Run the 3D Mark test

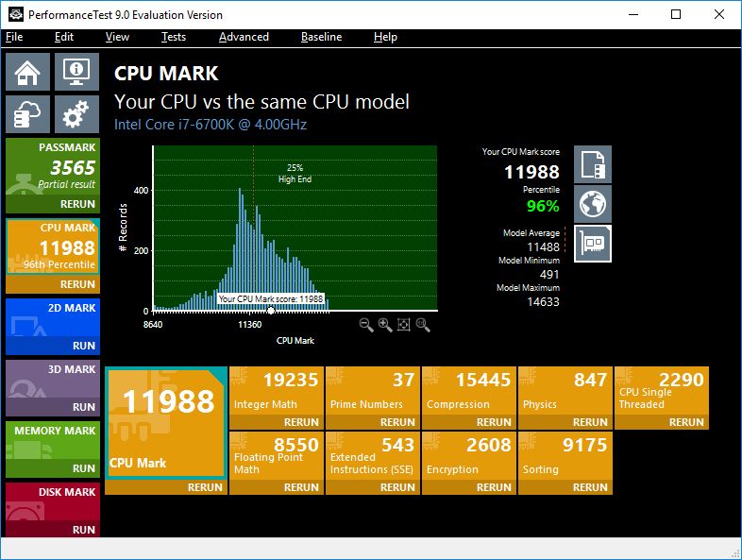tap(53, 407)
